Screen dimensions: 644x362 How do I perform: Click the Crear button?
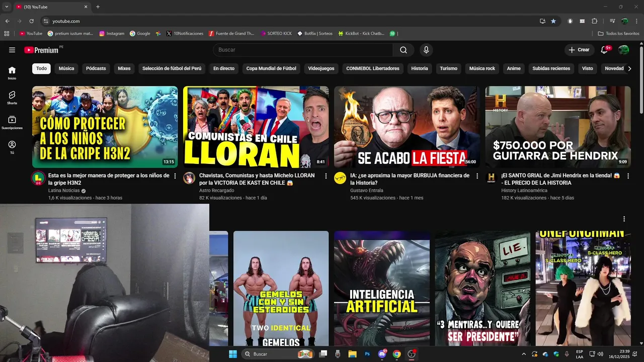click(579, 50)
